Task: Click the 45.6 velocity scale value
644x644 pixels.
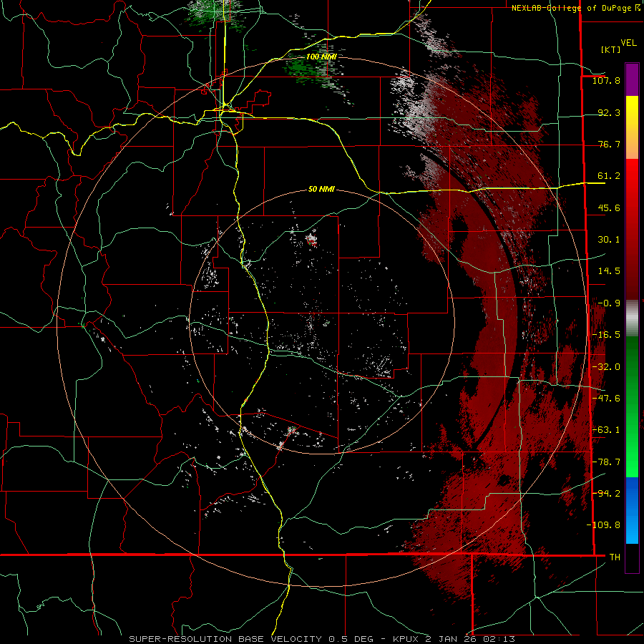Action: point(609,208)
